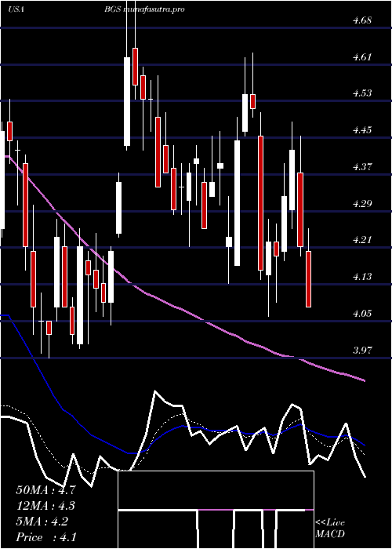The height and width of the screenshot is (549, 392).
Task: Click the 4.13 price axis label
Action: [362, 276]
